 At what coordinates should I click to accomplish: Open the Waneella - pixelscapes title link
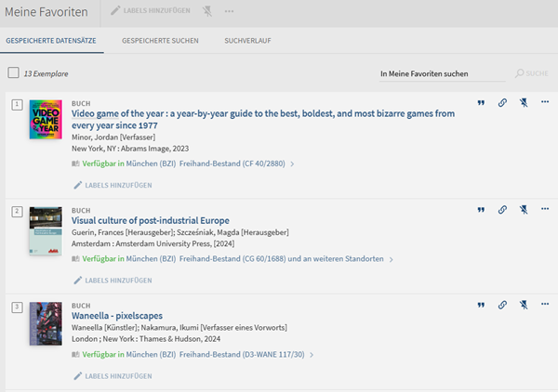point(117,316)
